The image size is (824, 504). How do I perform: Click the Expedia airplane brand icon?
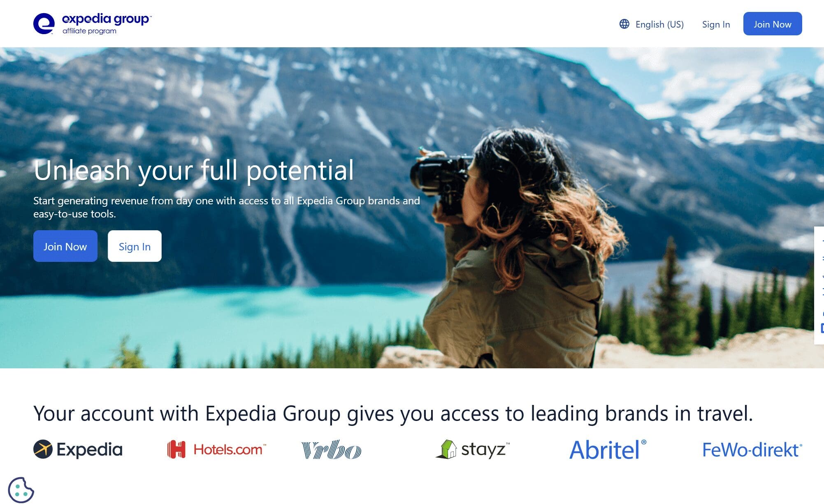(x=43, y=449)
